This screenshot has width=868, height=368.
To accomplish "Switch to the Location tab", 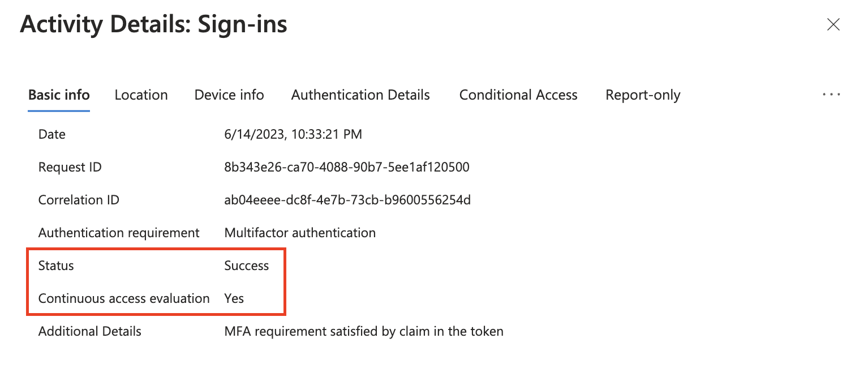I will 141,95.
